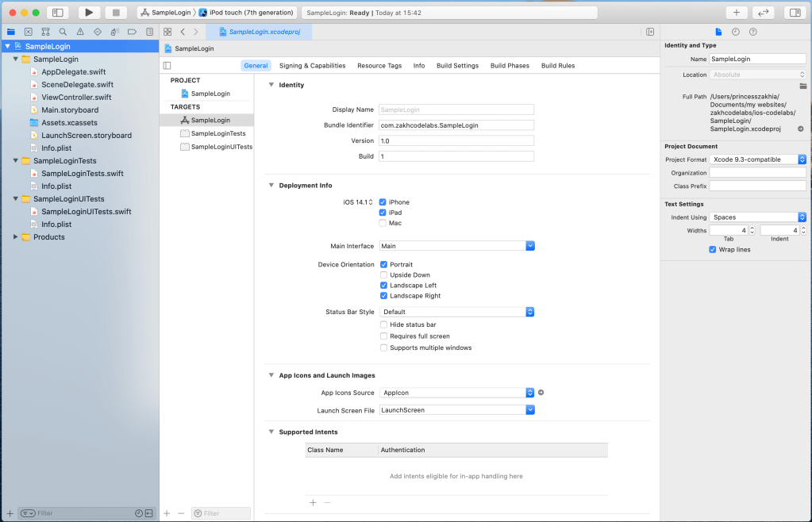This screenshot has width=812, height=522.
Task: Check the Hide status bar option
Action: point(383,324)
